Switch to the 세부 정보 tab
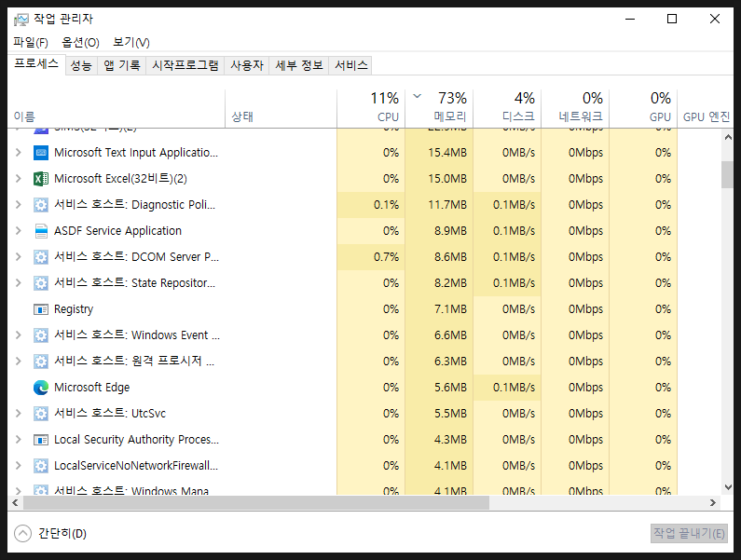This screenshot has height=560, width=741. [299, 65]
